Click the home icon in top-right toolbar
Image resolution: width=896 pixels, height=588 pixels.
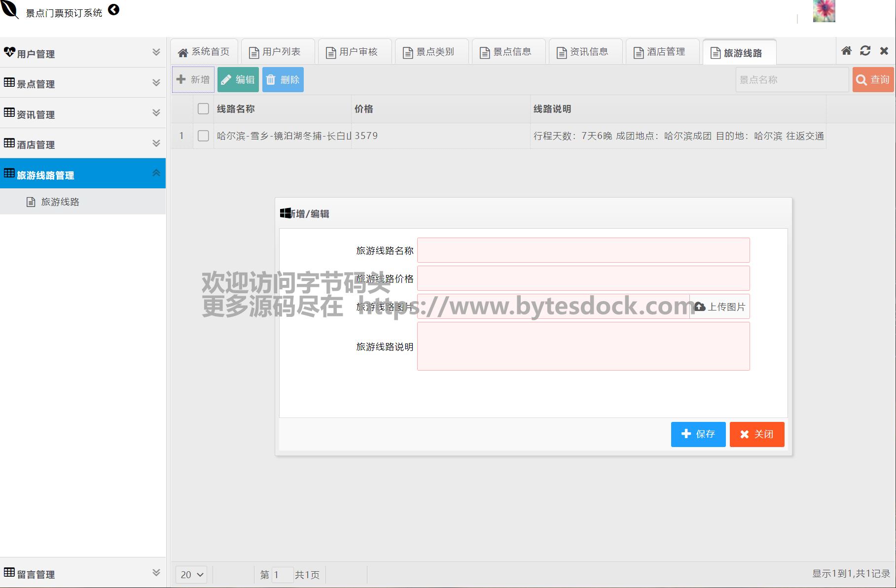846,51
